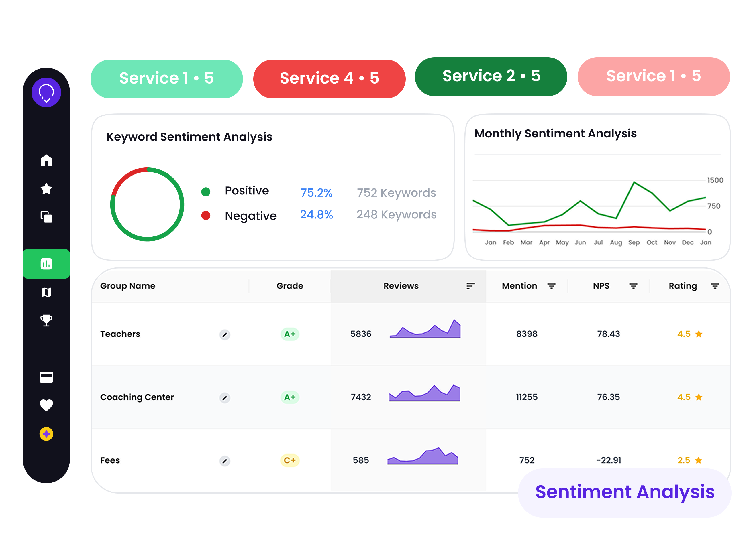Open the NPS column filter icon
753x560 pixels.
tap(633, 286)
